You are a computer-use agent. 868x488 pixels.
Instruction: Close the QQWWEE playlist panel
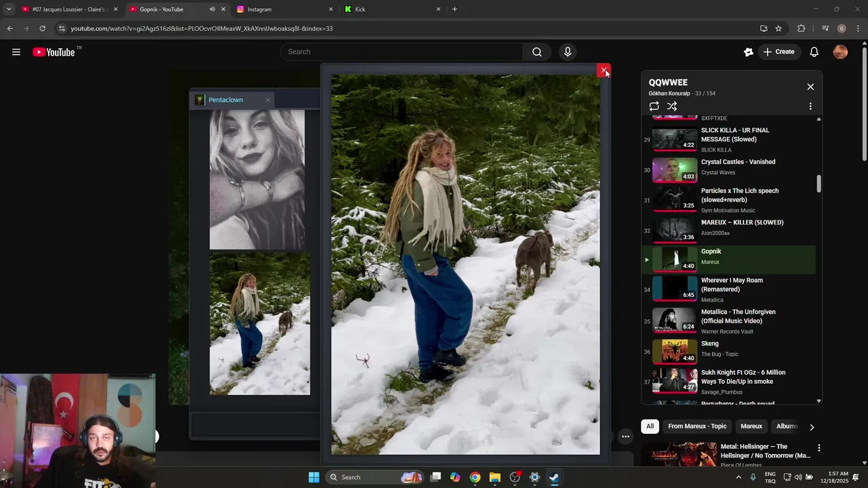coord(810,87)
